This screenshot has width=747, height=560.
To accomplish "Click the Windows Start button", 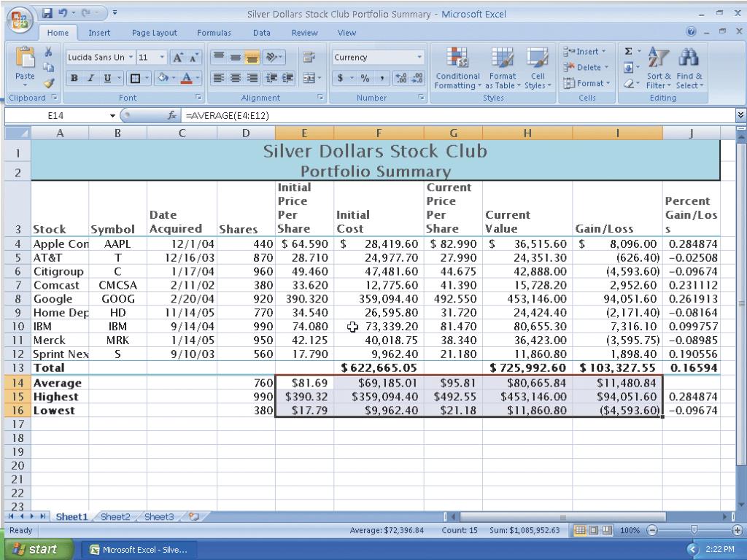I will (x=40, y=550).
